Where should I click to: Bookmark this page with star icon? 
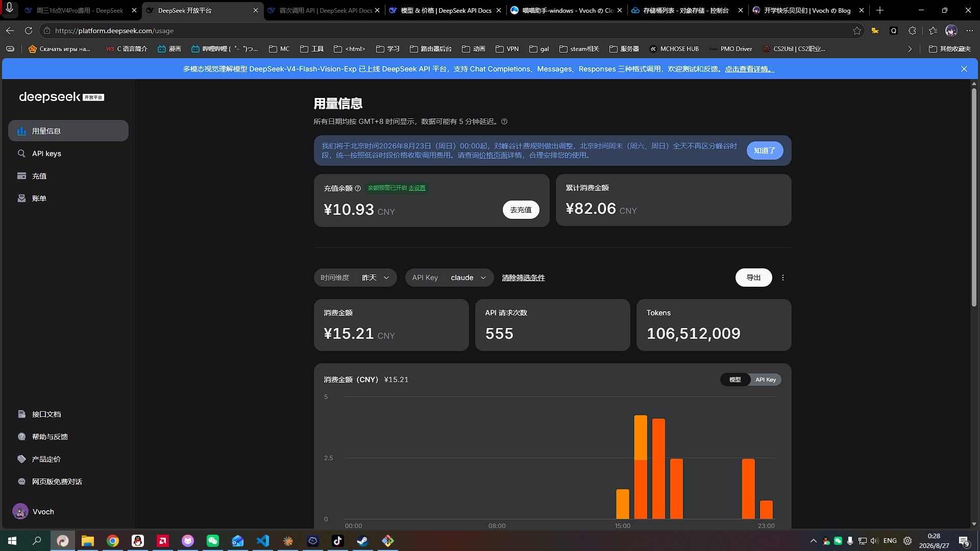(856, 31)
